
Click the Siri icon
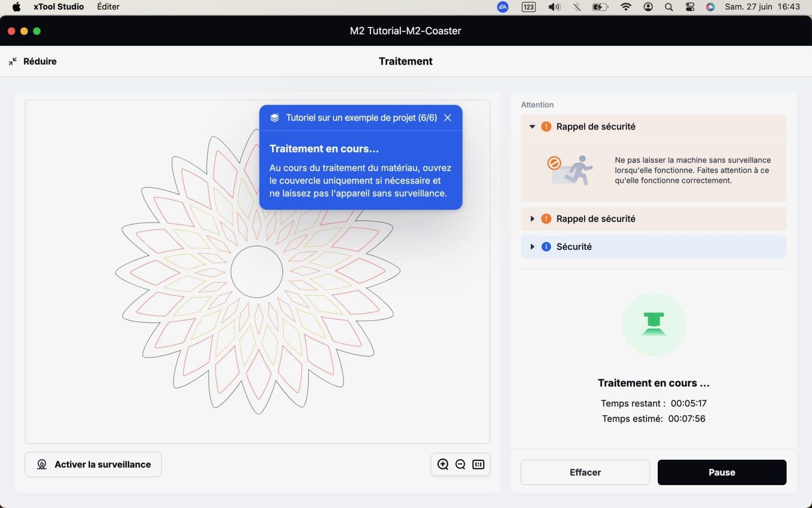710,7
